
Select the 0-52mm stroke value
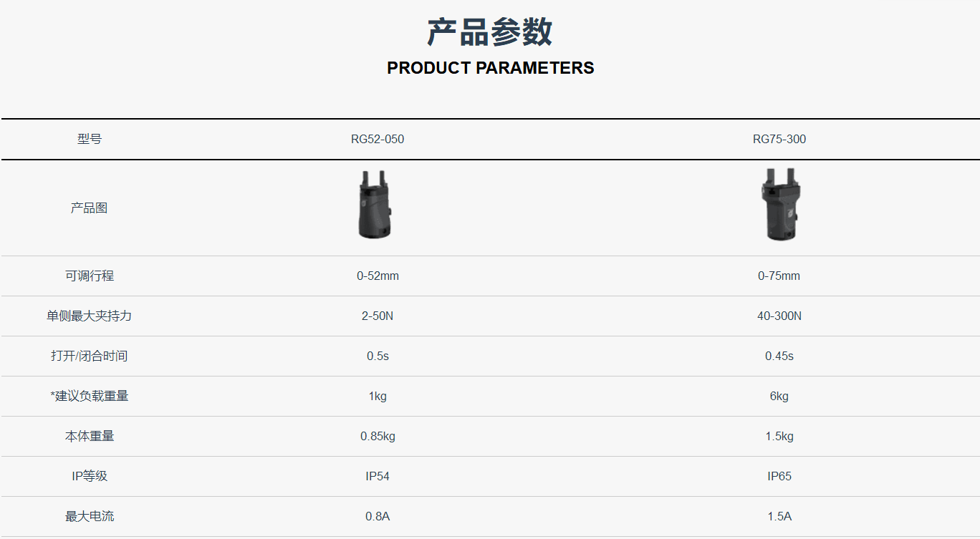(x=378, y=276)
